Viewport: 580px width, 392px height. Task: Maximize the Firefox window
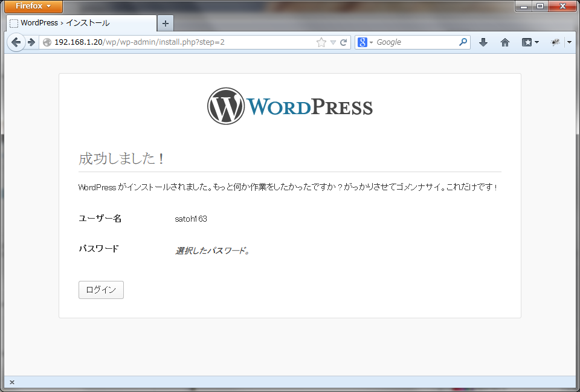coord(540,6)
